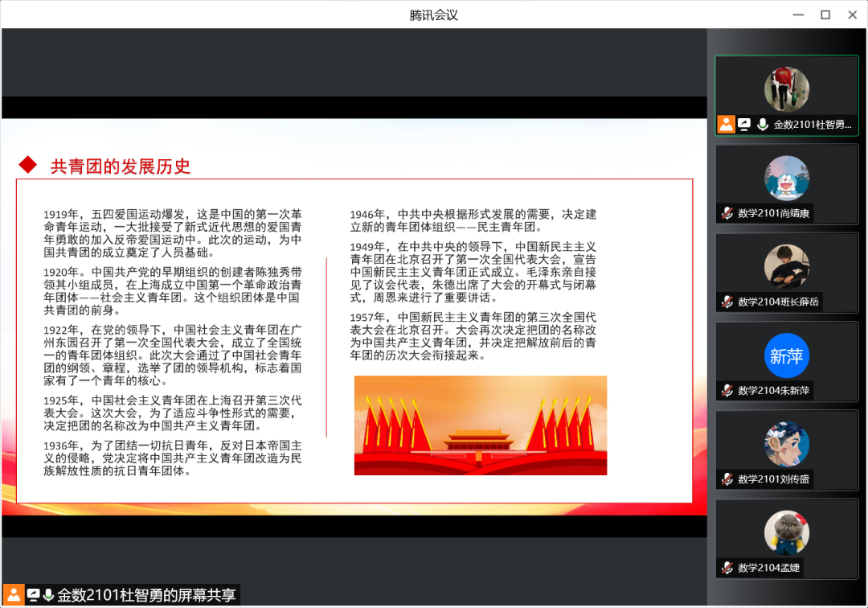868x608 pixels.
Task: Select the cat avatar of 孟婕
Action: click(x=786, y=532)
